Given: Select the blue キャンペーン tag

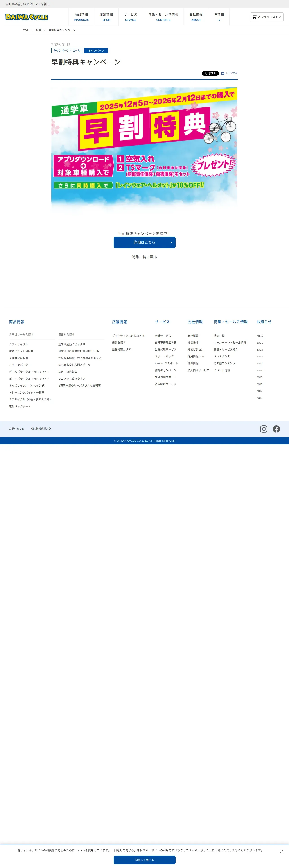Looking at the screenshot, I should pyautogui.click(x=96, y=50).
